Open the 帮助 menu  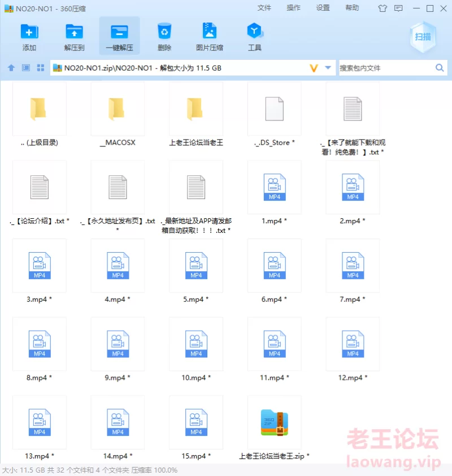(x=352, y=8)
